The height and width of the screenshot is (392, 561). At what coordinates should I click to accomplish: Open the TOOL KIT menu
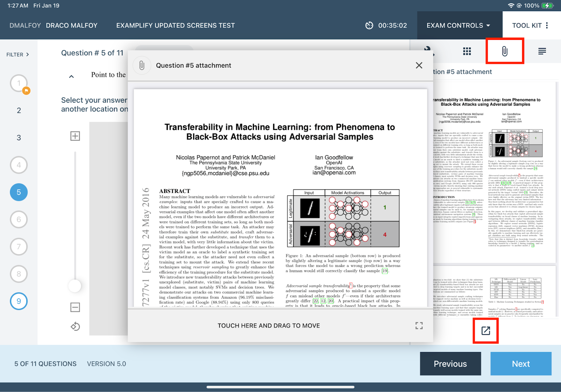click(532, 25)
